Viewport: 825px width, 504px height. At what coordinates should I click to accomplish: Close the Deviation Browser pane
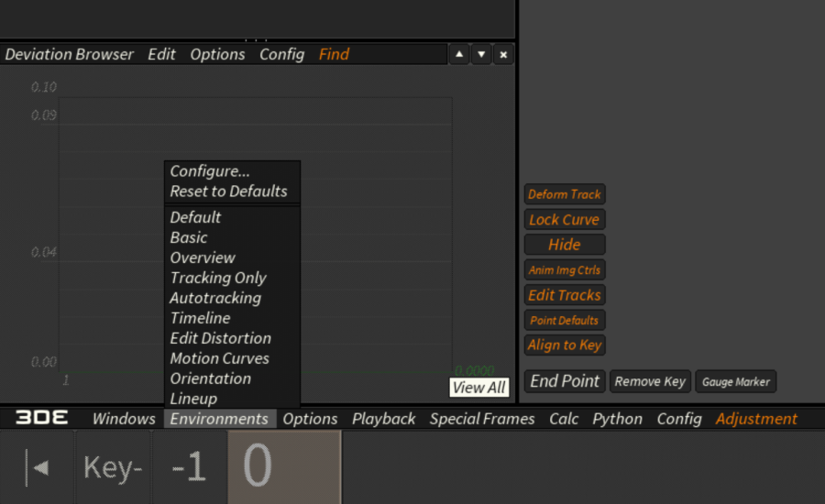point(503,55)
